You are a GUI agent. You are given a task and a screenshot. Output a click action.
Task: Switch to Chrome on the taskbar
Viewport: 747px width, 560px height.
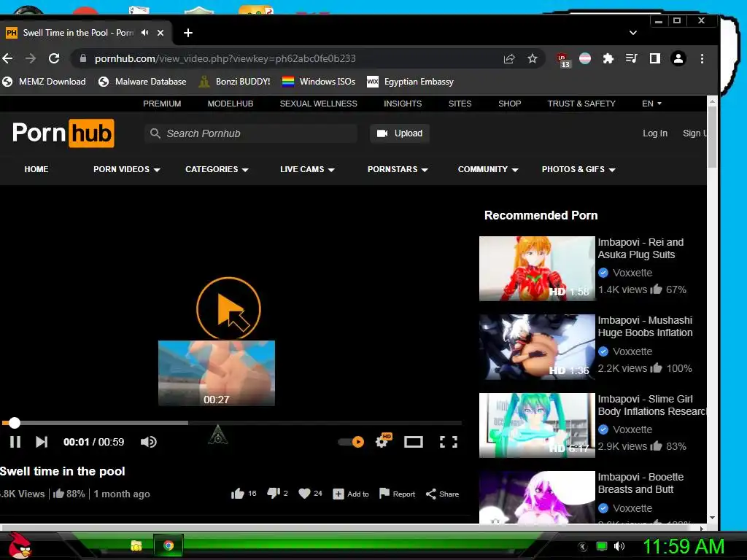[x=169, y=545]
